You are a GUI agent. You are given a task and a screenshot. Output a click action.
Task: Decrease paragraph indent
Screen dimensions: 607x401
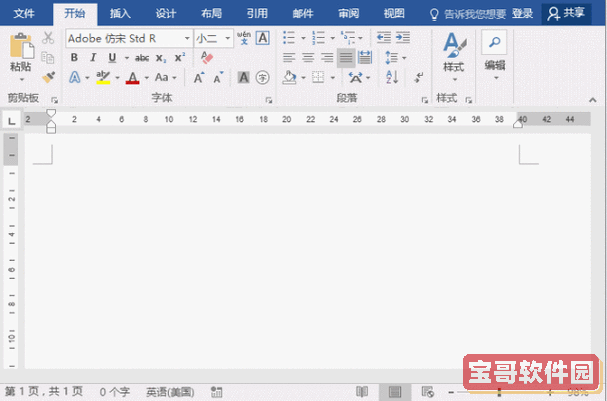(384, 38)
